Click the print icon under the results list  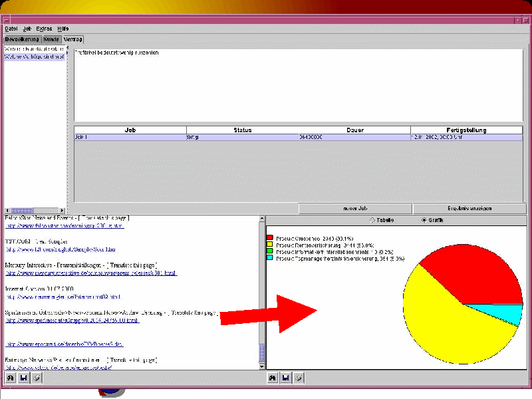[37, 378]
